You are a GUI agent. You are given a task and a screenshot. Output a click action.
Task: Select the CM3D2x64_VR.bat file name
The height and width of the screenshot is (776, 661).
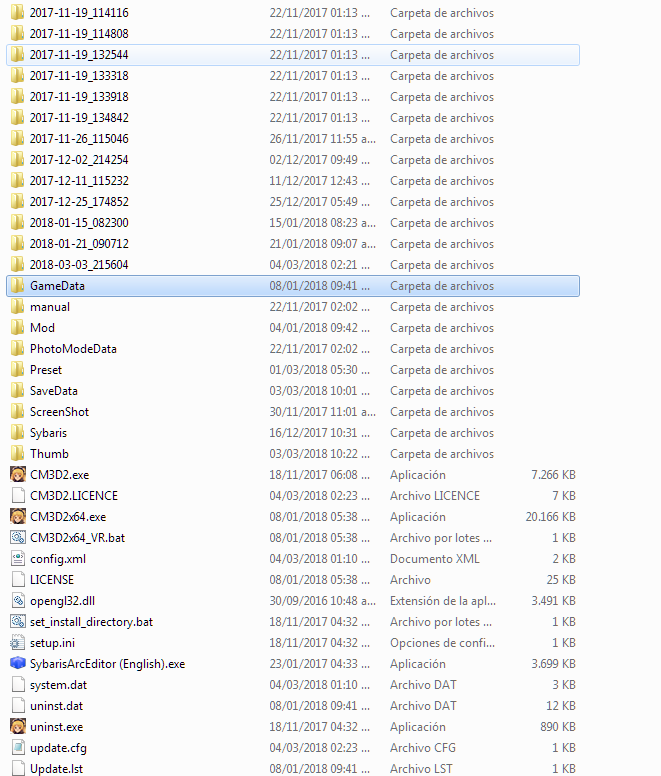point(78,537)
